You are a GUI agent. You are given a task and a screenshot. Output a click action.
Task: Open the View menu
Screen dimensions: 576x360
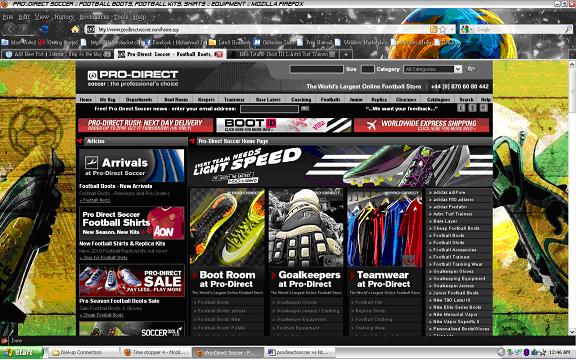coord(42,17)
